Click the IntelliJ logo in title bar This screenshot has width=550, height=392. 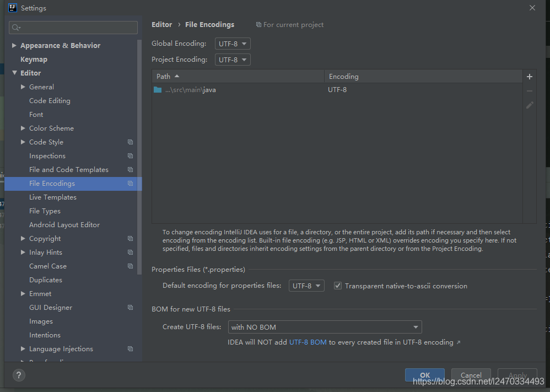[13, 8]
